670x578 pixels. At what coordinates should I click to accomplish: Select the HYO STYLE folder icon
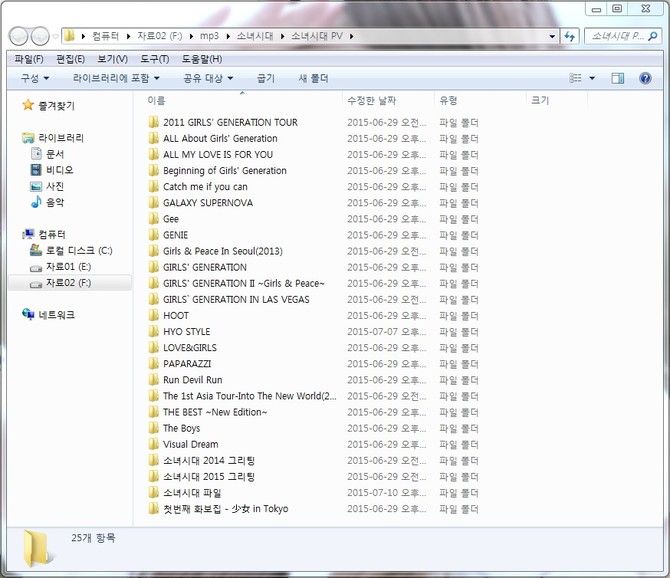click(153, 332)
